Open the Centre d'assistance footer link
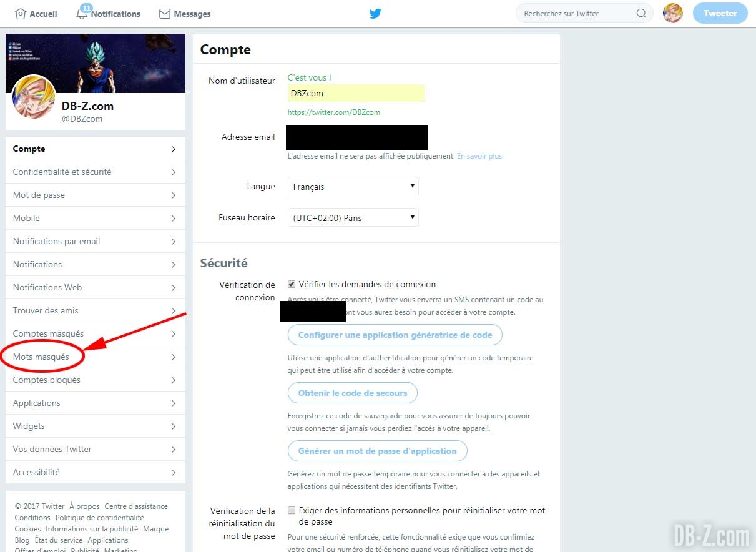The image size is (756, 552). click(136, 506)
